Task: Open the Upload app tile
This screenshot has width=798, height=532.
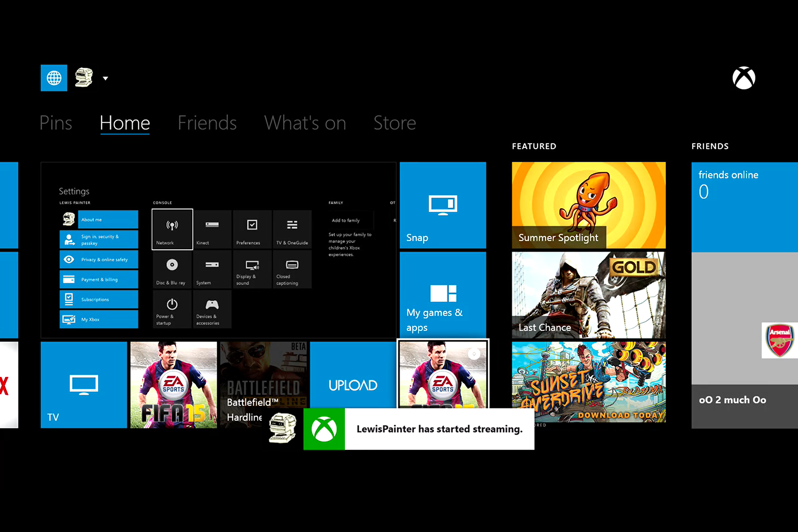Action: click(353, 375)
